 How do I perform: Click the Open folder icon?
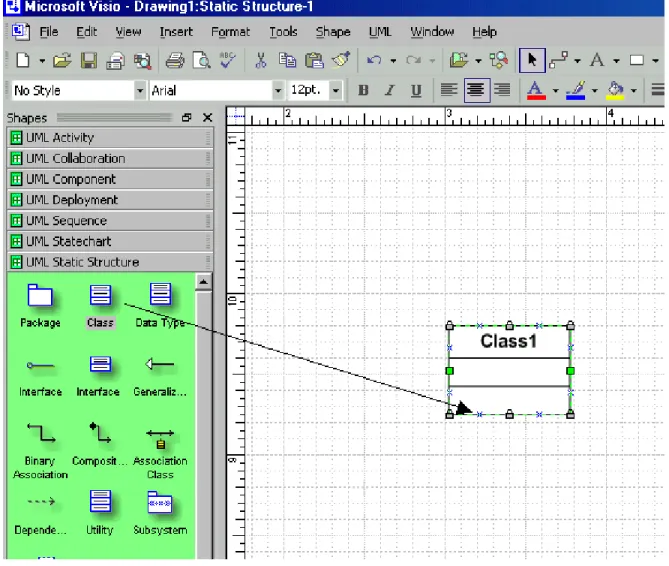pos(62,61)
